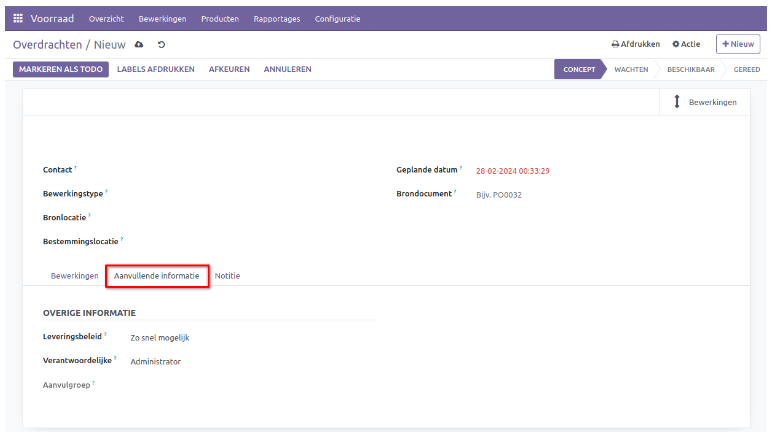Switch to the Aanvullende informatie tab

pyautogui.click(x=157, y=275)
